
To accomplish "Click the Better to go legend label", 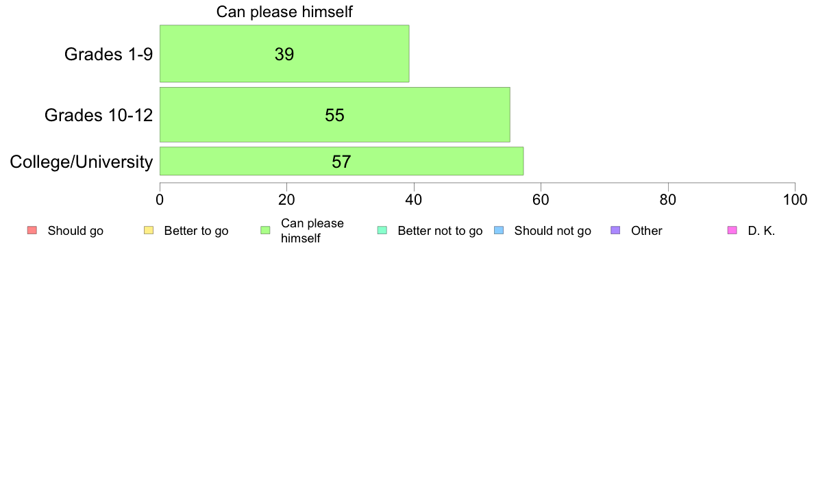I will pyautogui.click(x=196, y=231).
